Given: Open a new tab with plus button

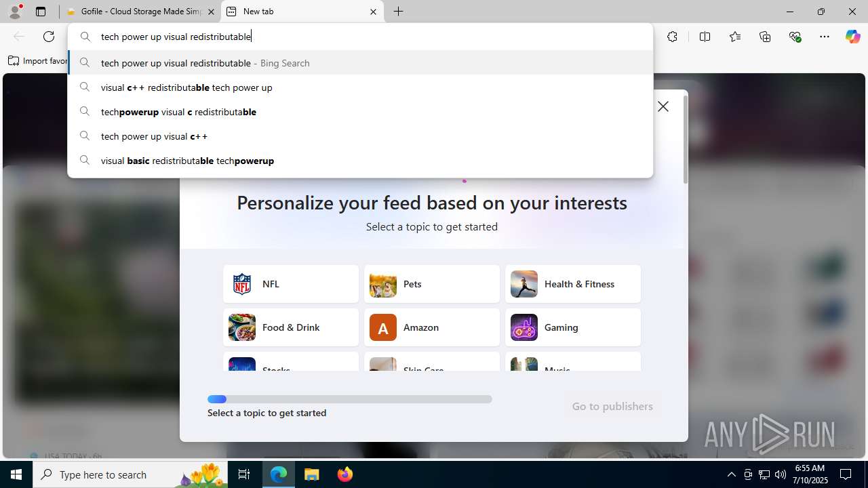Looking at the screenshot, I should pos(398,12).
